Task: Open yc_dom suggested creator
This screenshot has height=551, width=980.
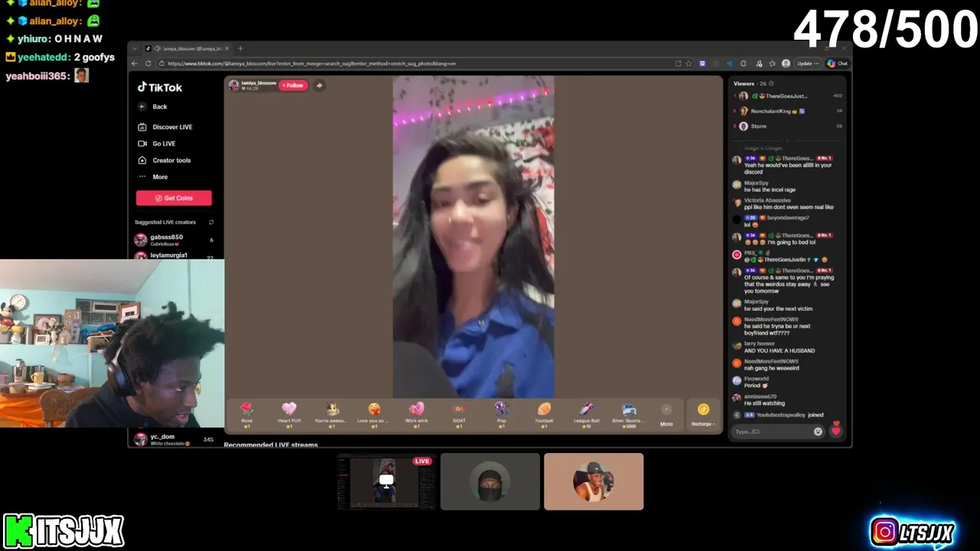Action: pos(174,439)
